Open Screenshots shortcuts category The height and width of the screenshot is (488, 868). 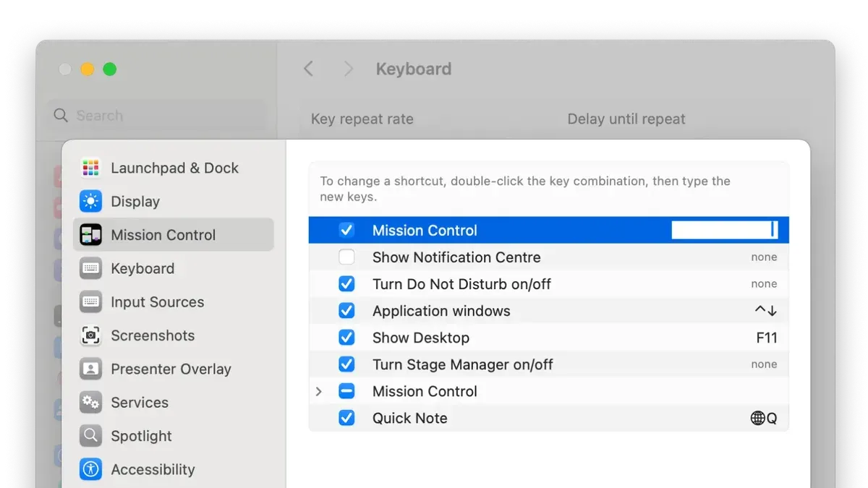[174, 335]
